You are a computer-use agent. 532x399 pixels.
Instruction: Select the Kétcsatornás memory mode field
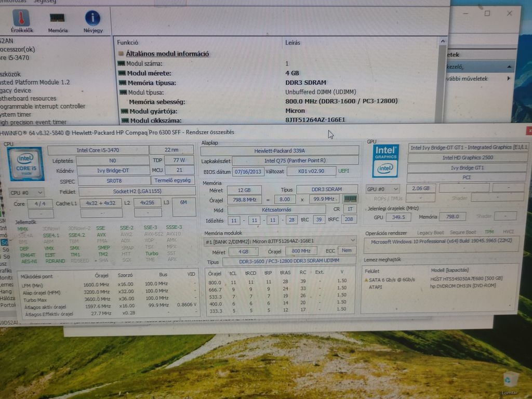point(276,210)
